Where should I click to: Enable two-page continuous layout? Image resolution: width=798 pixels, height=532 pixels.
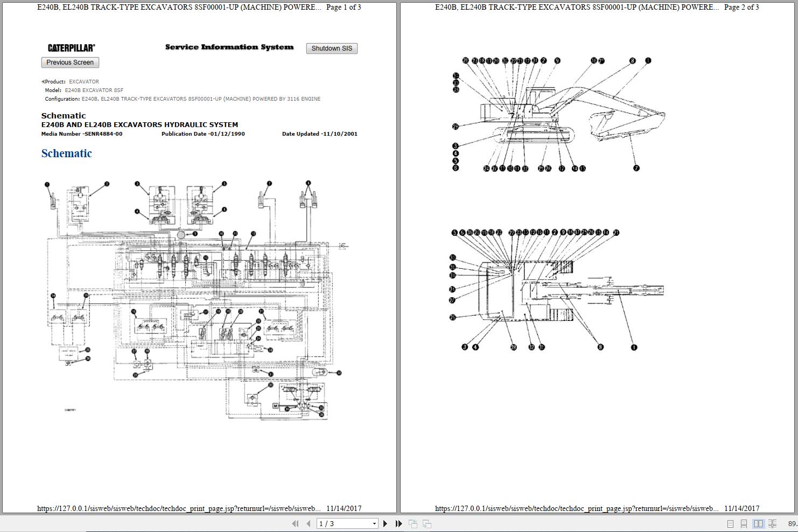click(x=772, y=523)
